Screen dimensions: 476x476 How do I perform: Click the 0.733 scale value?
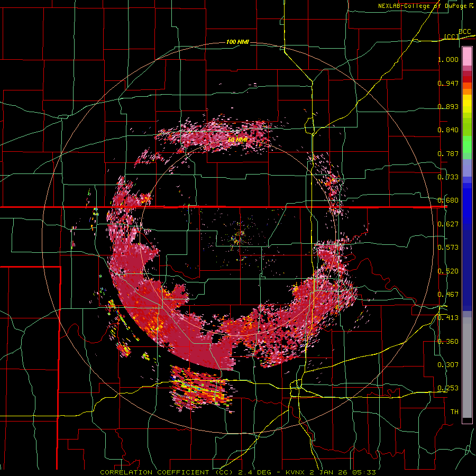[x=448, y=177]
